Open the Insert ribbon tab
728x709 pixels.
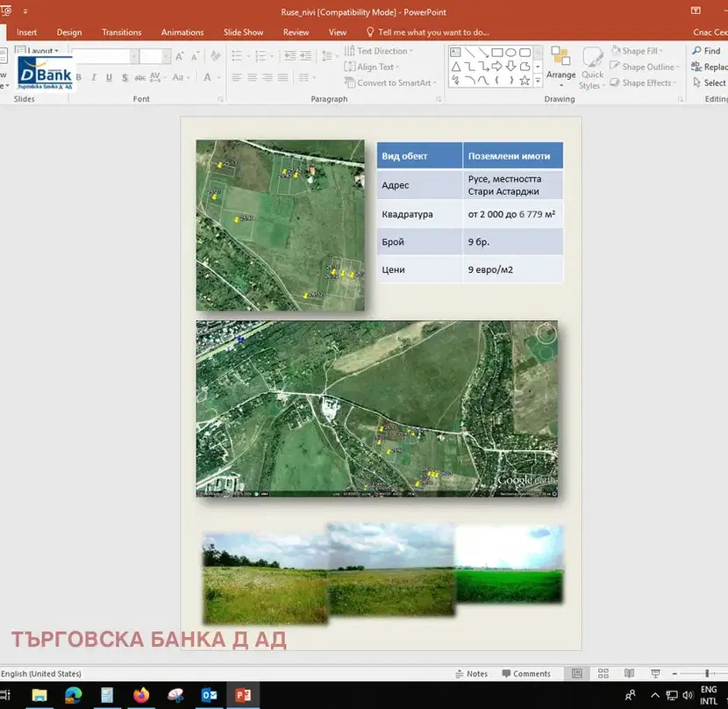pyautogui.click(x=26, y=32)
